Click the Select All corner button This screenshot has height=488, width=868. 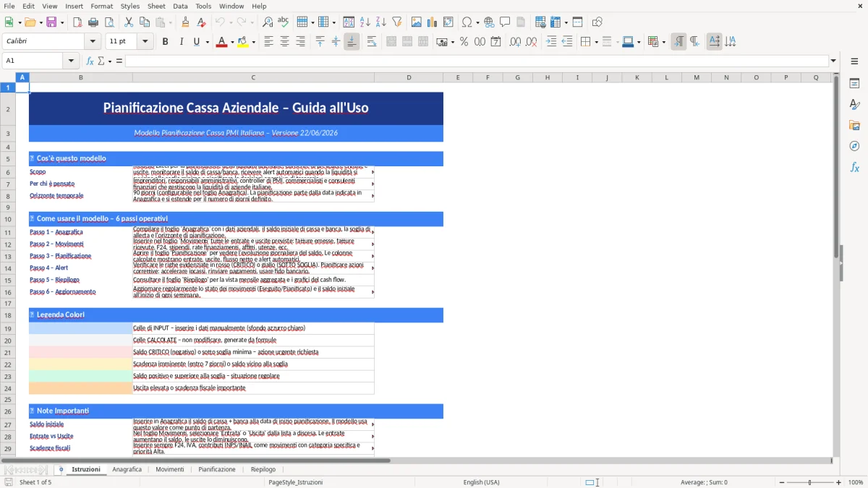pyautogui.click(x=8, y=77)
